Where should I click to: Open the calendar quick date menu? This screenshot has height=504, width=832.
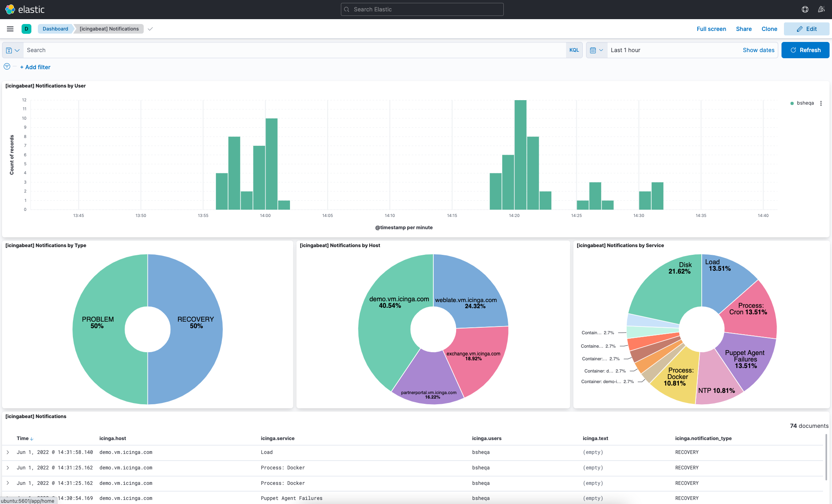tap(597, 50)
